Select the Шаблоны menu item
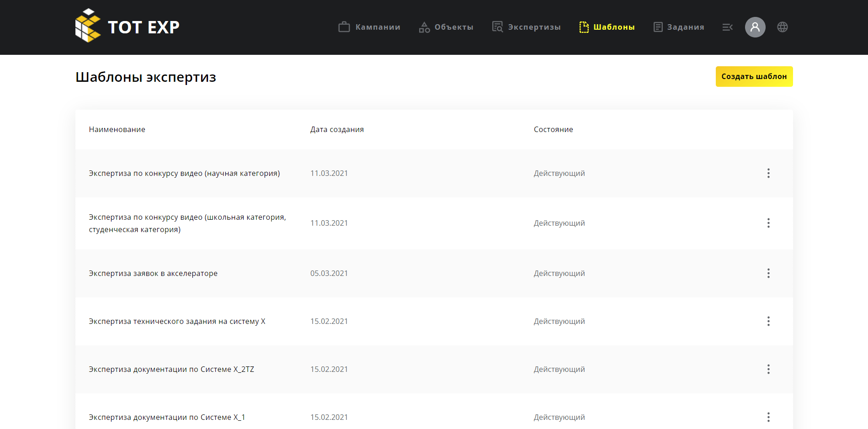The height and width of the screenshot is (429, 868). click(607, 27)
